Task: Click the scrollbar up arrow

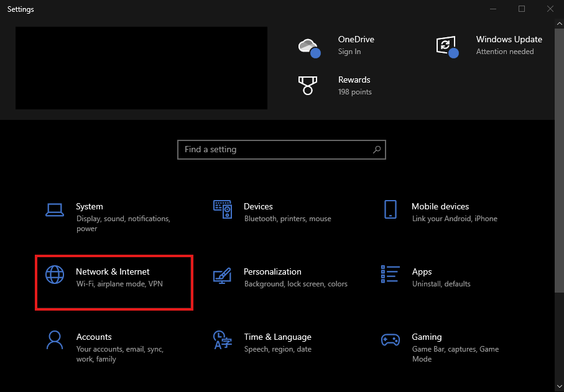Action: (x=559, y=24)
